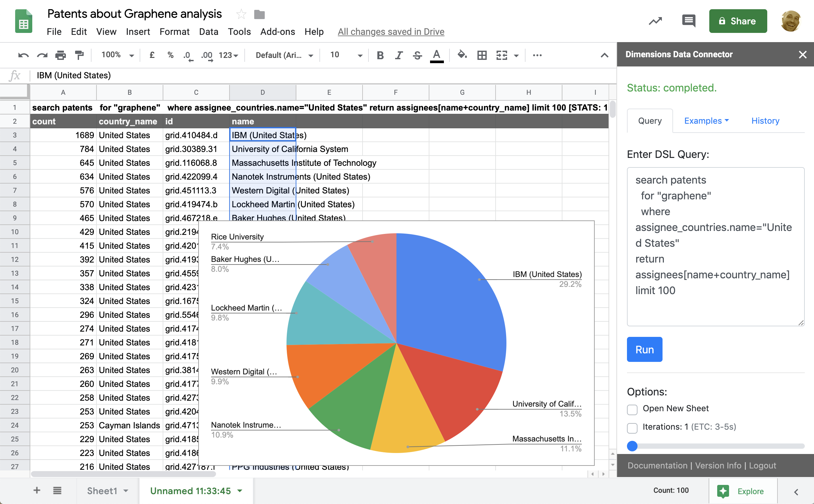Open the Sheet1 tab menu arrow
The image size is (814, 504).
126,491
